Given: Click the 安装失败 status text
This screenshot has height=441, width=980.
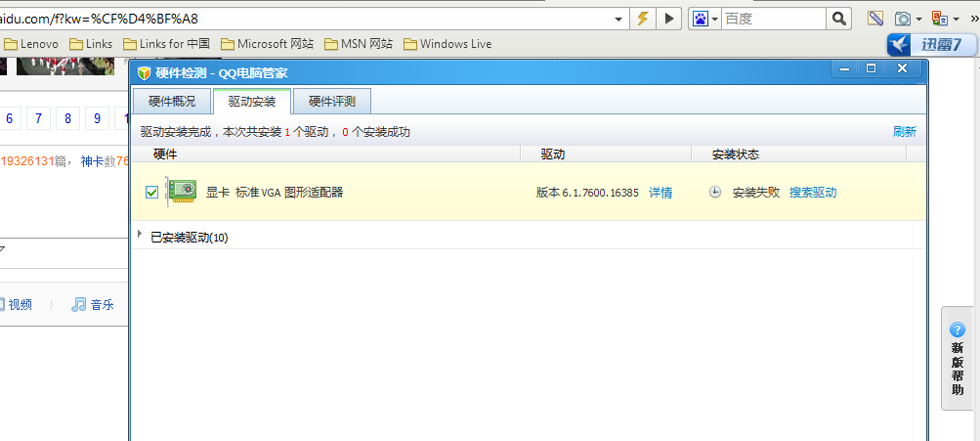Looking at the screenshot, I should coord(756,193).
